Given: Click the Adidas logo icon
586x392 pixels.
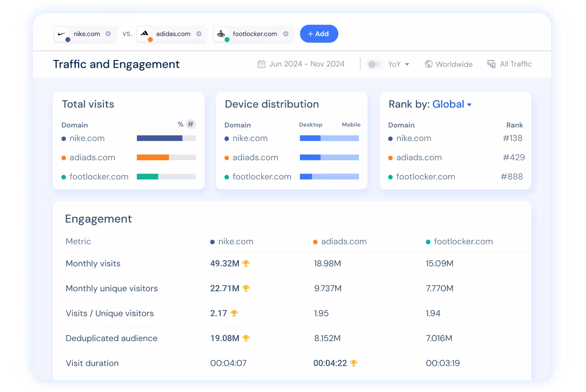Looking at the screenshot, I should click(144, 33).
